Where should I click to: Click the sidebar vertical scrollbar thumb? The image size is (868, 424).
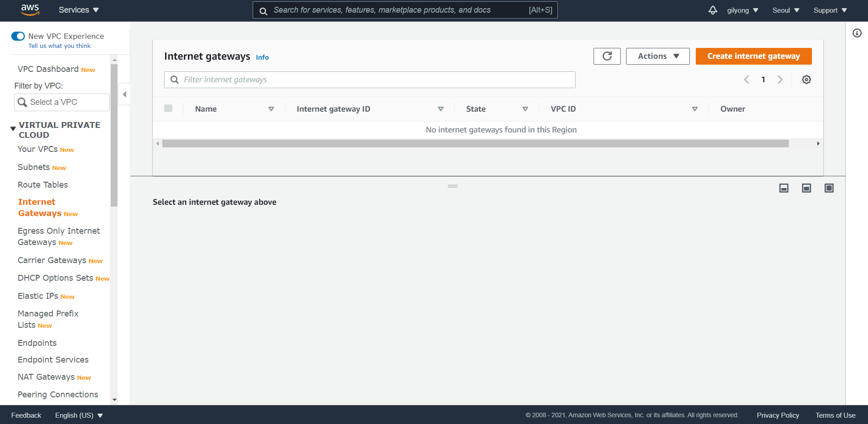click(114, 135)
